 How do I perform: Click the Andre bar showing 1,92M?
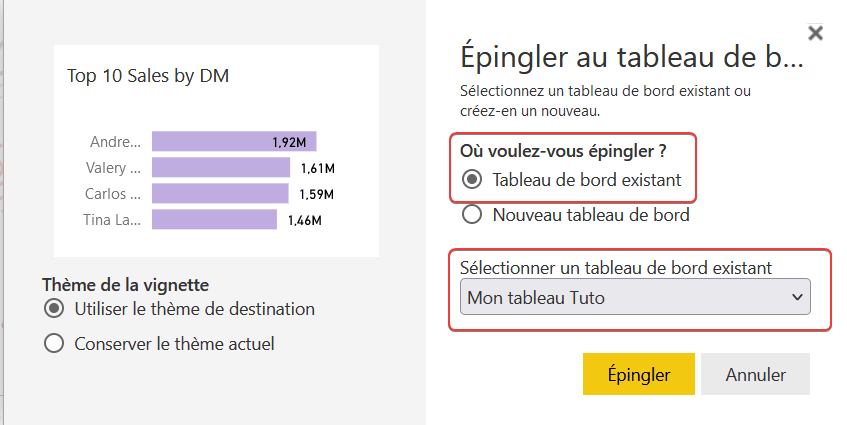click(234, 141)
